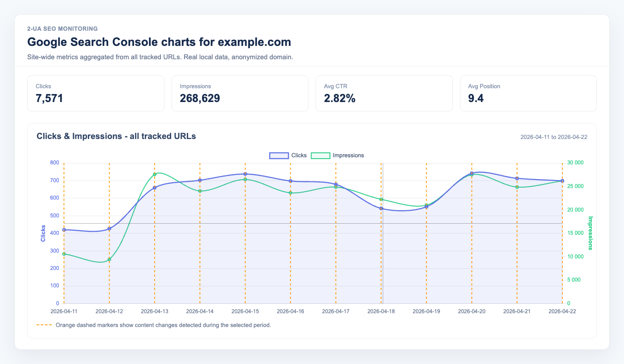Viewport: 624px width, 364px height.
Task: Select the Impressions data point on 2026-04-15
Action: coord(245,180)
